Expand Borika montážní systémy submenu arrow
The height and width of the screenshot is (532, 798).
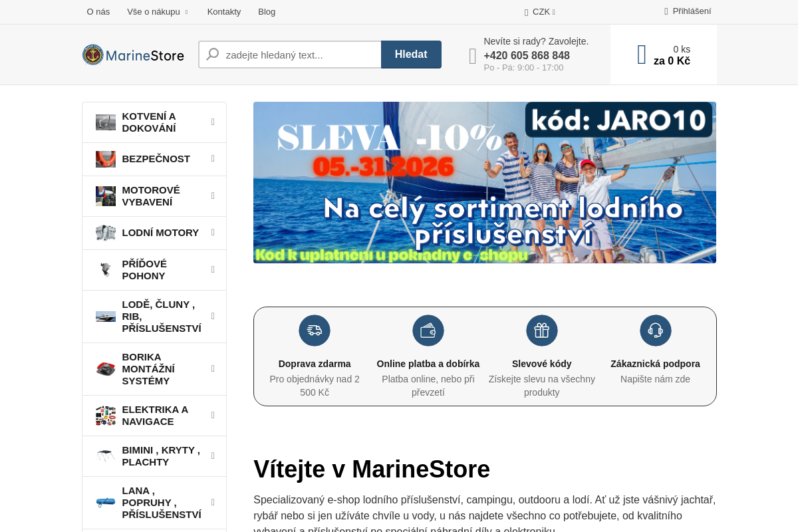[x=213, y=368]
